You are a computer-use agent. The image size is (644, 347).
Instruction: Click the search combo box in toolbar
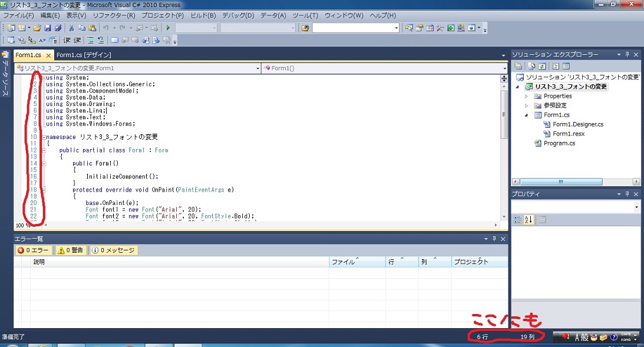tap(355, 28)
